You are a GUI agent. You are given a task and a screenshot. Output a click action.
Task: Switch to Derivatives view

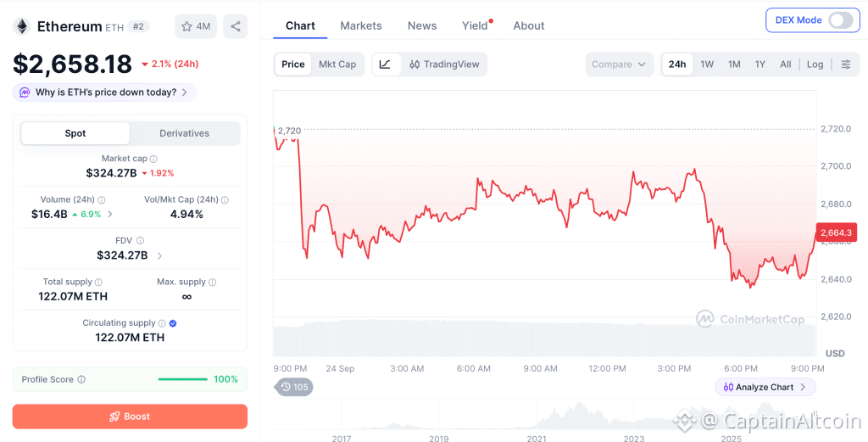click(x=184, y=133)
